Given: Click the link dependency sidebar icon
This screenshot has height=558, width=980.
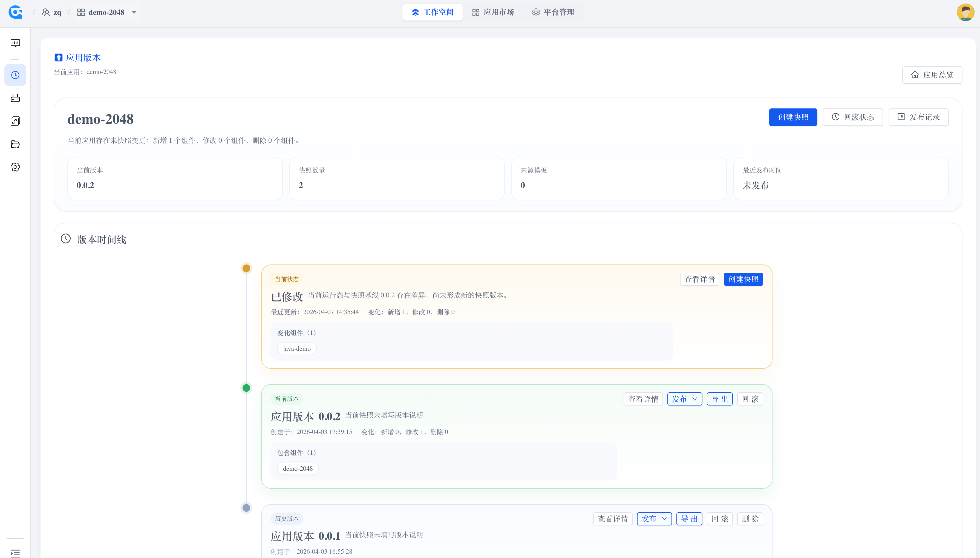Looking at the screenshot, I should (15, 121).
